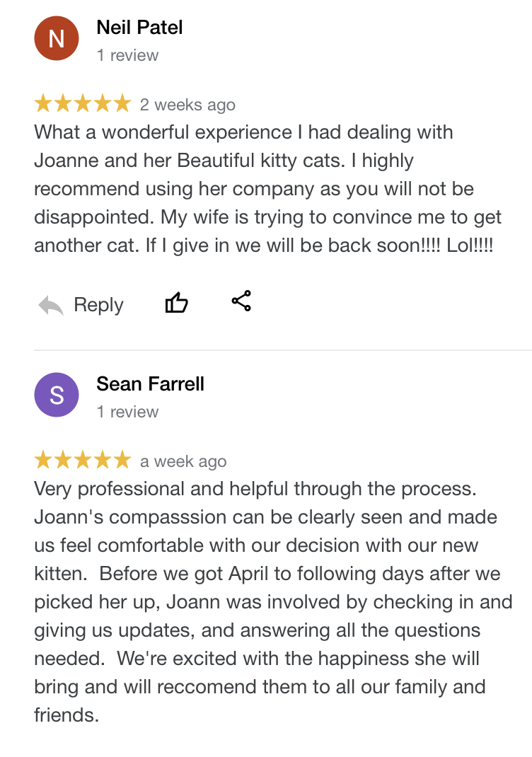Image resolution: width=532 pixels, height=757 pixels.
Task: Click the fifth star of Sean Farrell's rating
Action: click(x=122, y=461)
